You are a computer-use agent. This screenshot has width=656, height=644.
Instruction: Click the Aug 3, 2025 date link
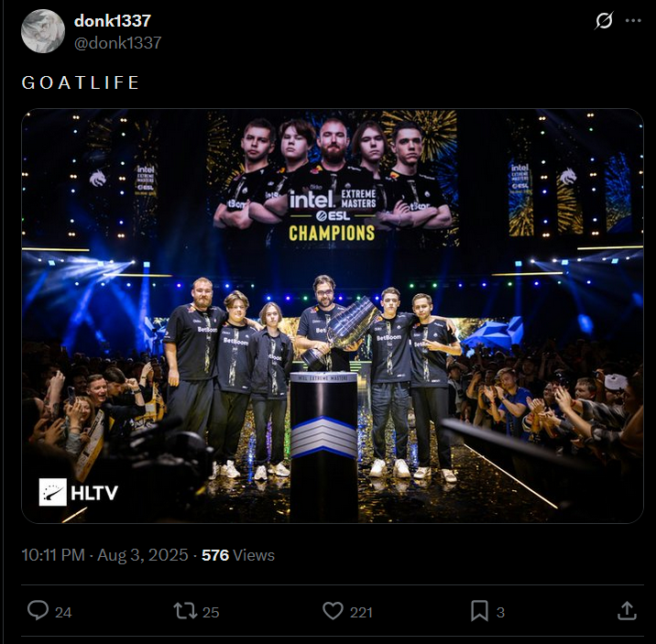(143, 555)
